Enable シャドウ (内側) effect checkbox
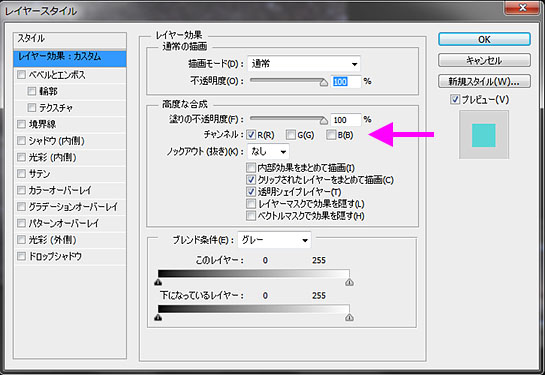 coord(22,140)
